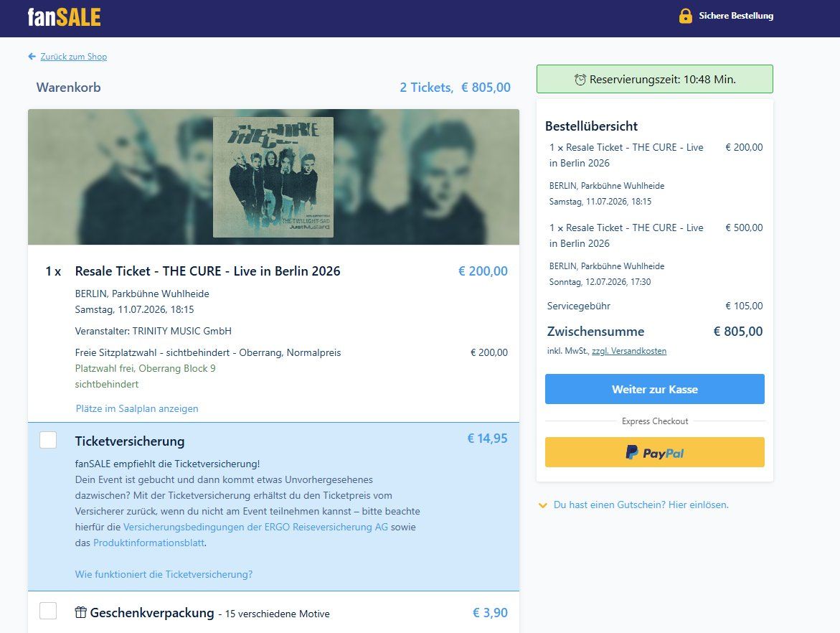Click the padlock secure order icon
The image size is (840, 633).
(x=685, y=16)
